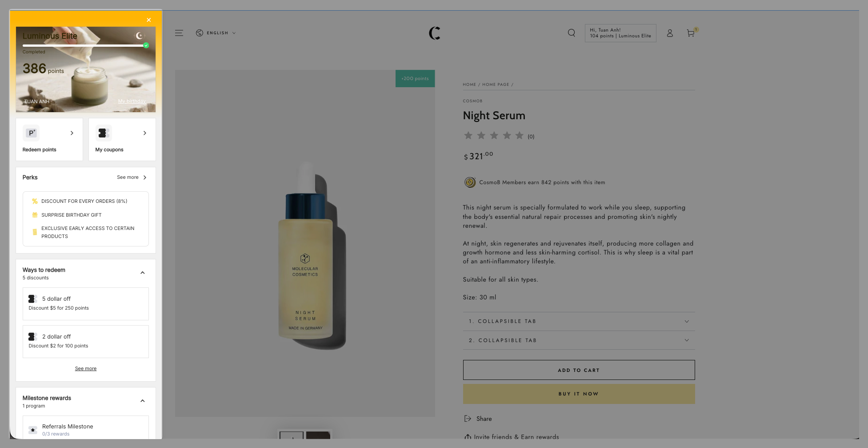The width and height of the screenshot is (868, 448).
Task: Open the HOME PAGE breadcrumb
Action: coord(496,84)
